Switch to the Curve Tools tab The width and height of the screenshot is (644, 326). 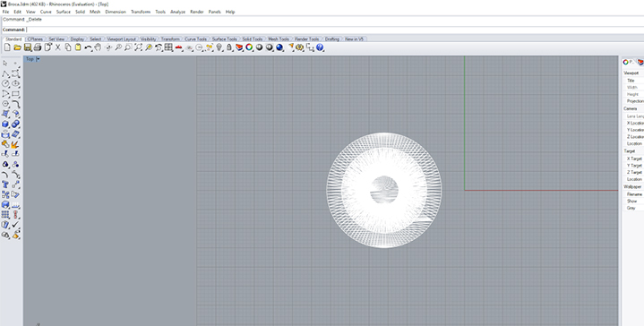tap(195, 39)
